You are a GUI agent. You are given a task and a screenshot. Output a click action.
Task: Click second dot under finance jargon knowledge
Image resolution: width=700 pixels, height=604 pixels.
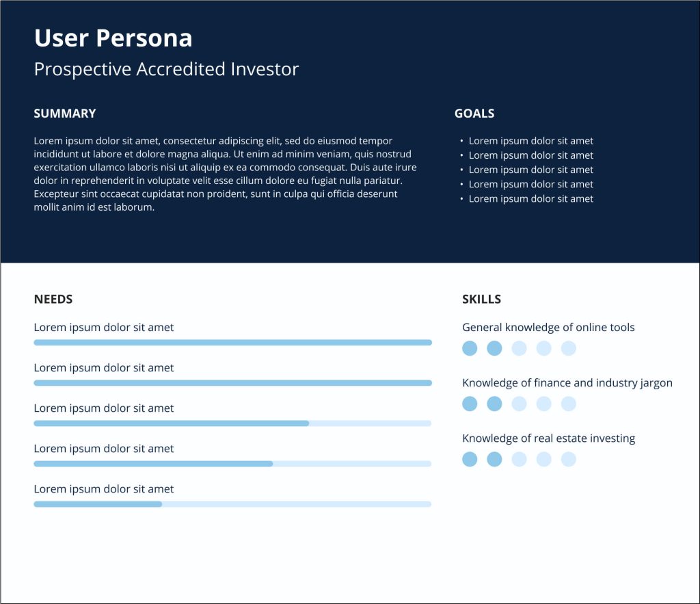(494, 404)
